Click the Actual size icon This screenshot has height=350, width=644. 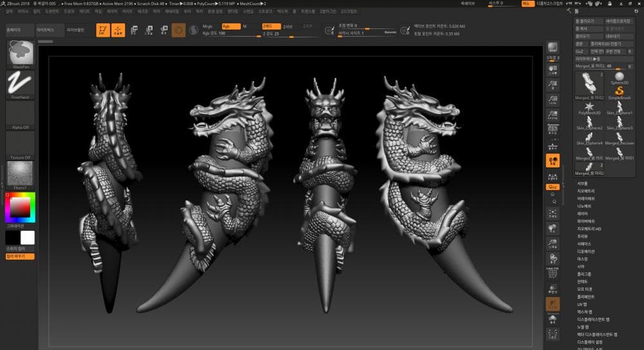(x=553, y=99)
